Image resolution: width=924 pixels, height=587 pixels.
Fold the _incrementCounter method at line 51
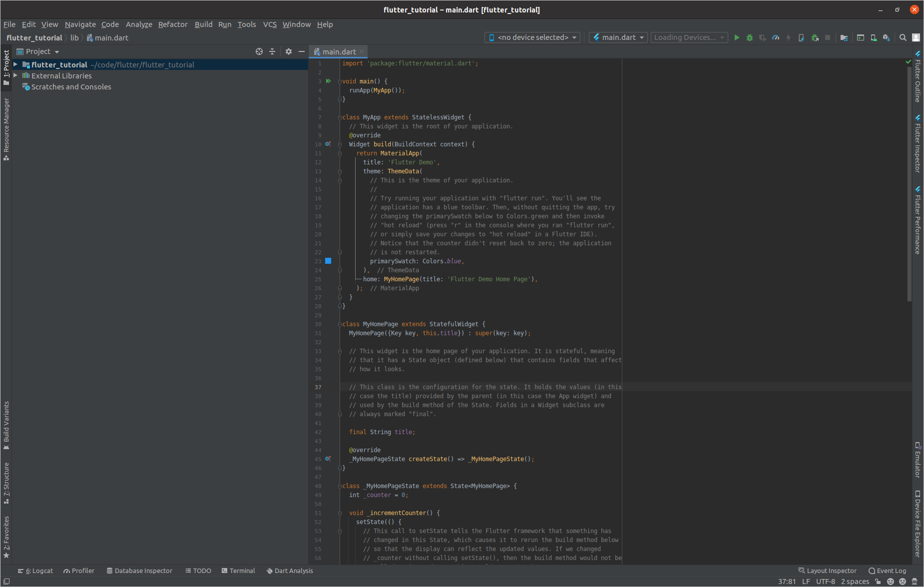coord(340,513)
